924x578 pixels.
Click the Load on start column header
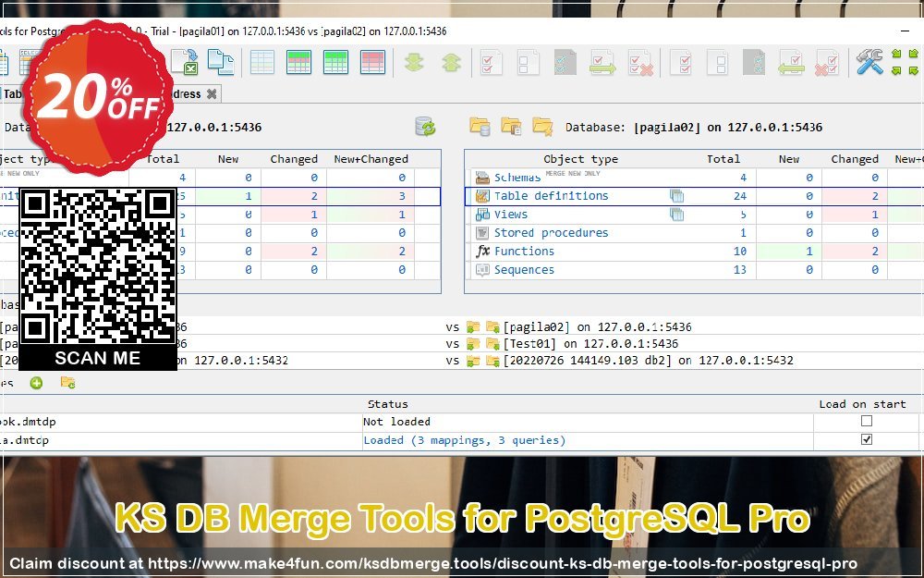862,404
